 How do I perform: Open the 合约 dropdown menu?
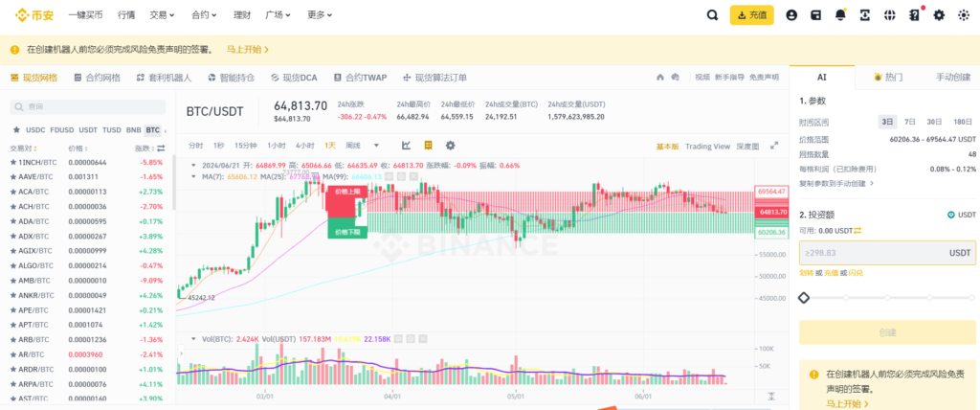click(x=204, y=15)
